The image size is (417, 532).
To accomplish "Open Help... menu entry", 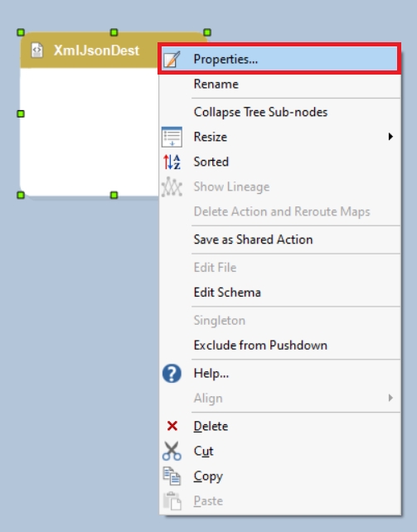I will [211, 374].
